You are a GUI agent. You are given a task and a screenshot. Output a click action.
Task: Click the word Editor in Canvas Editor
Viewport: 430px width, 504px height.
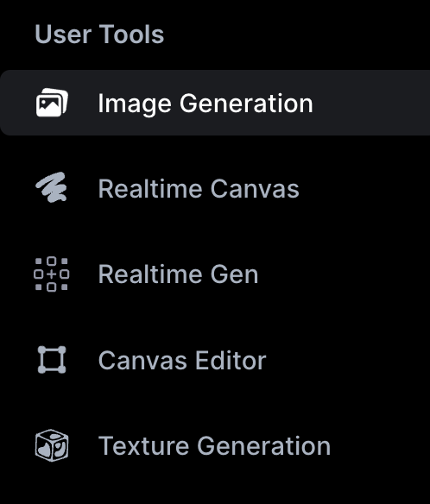pos(231,361)
